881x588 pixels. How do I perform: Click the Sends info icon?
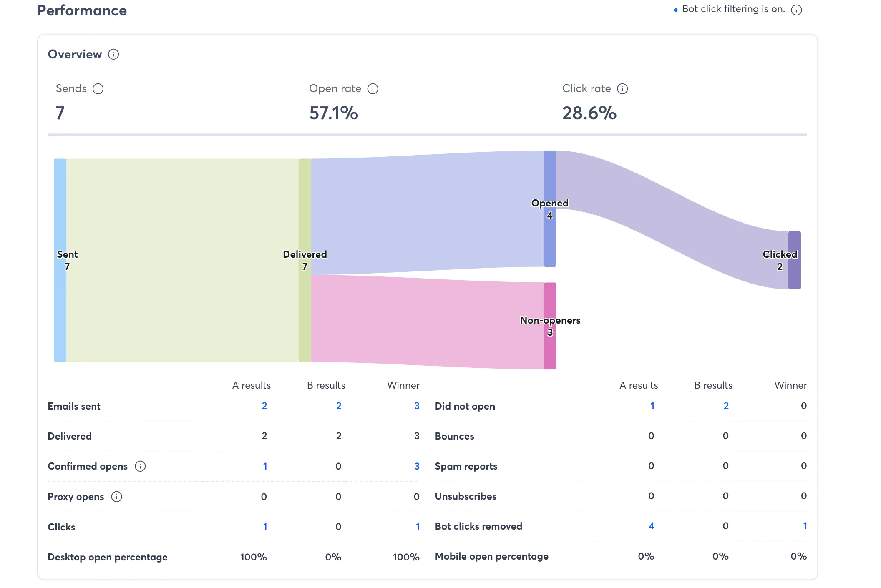(98, 89)
